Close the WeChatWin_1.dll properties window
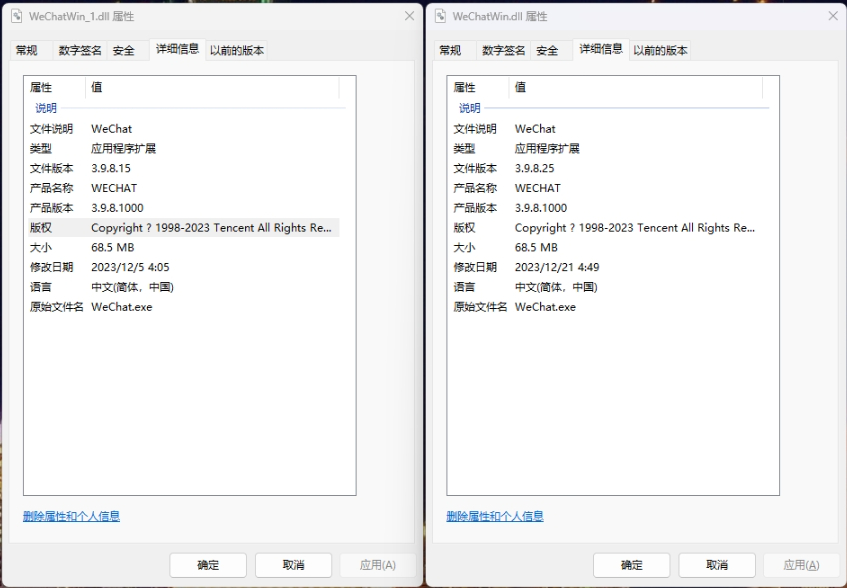 tap(409, 16)
